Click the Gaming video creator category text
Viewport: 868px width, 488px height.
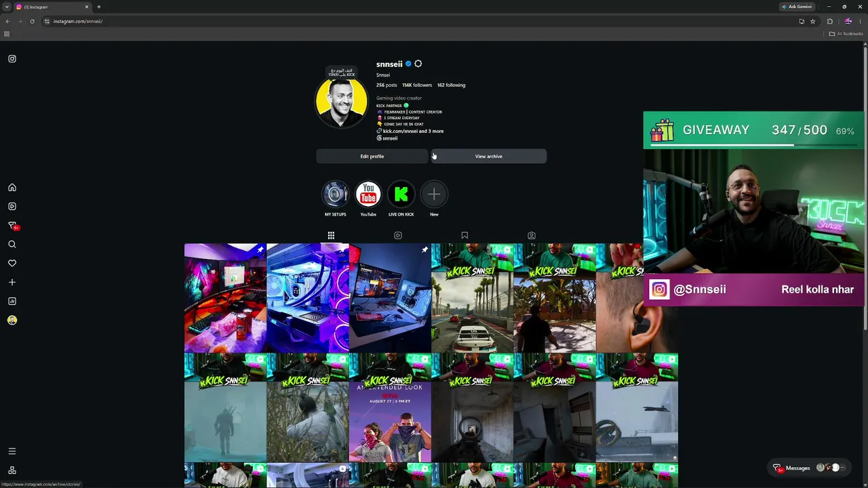pyautogui.click(x=399, y=98)
